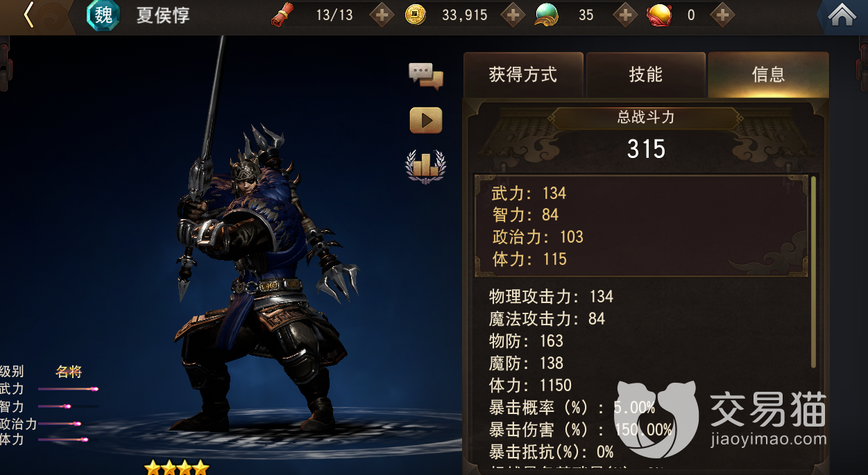Tap the gold coin currency icon
This screenshot has height=475, width=868.
coord(415,15)
